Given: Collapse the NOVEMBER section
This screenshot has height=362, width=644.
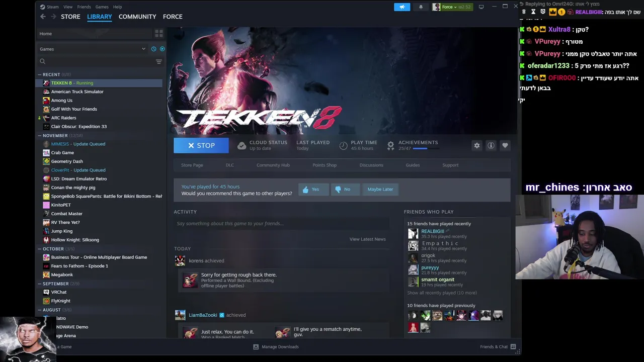Looking at the screenshot, I should (39, 135).
